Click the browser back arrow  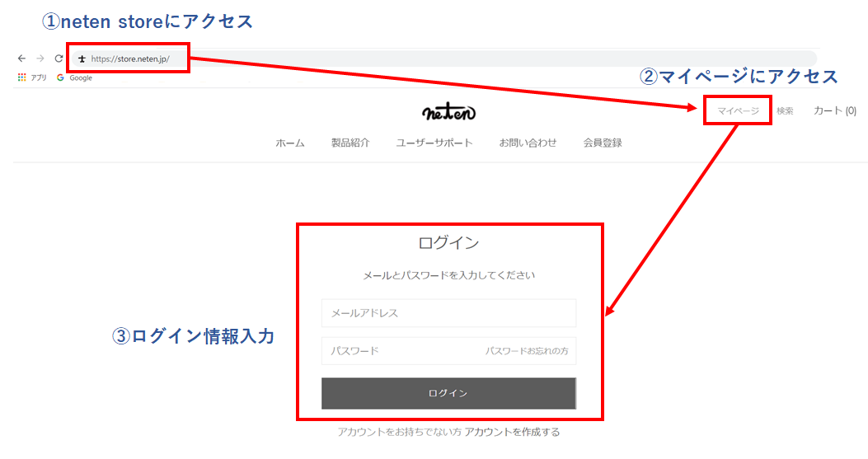pos(21,59)
